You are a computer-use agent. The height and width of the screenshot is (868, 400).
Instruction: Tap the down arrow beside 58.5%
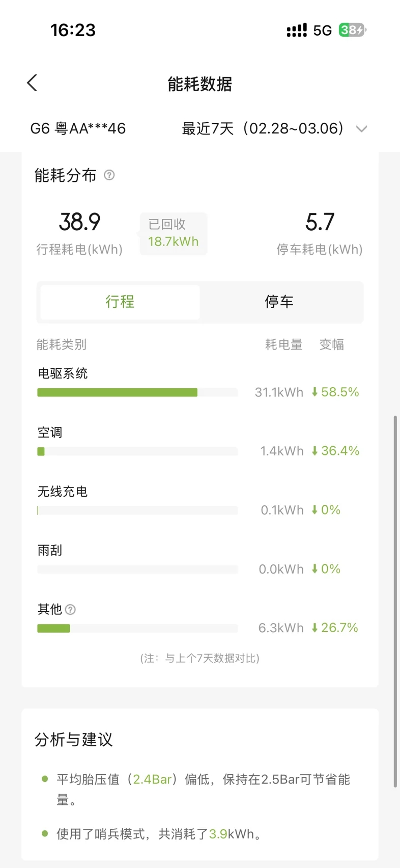pos(315,392)
